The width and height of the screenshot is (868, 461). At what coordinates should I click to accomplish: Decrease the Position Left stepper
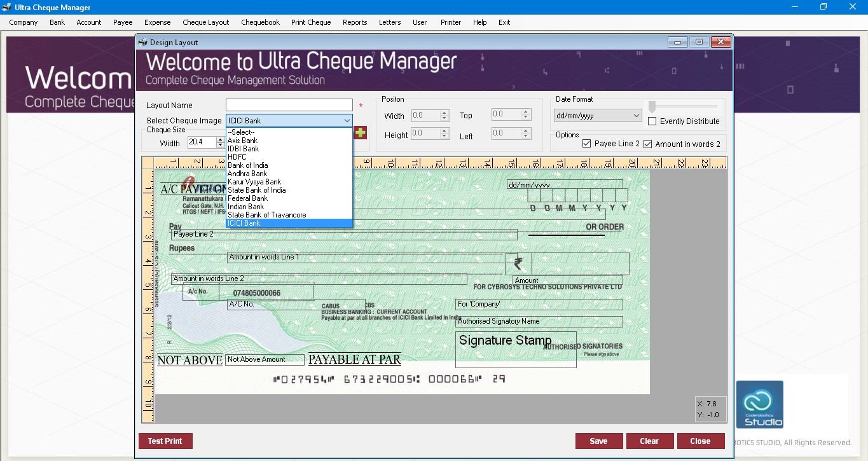coord(526,137)
